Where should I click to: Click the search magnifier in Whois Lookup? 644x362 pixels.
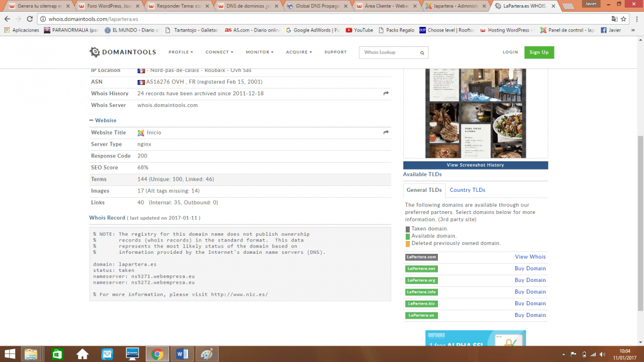(422, 53)
